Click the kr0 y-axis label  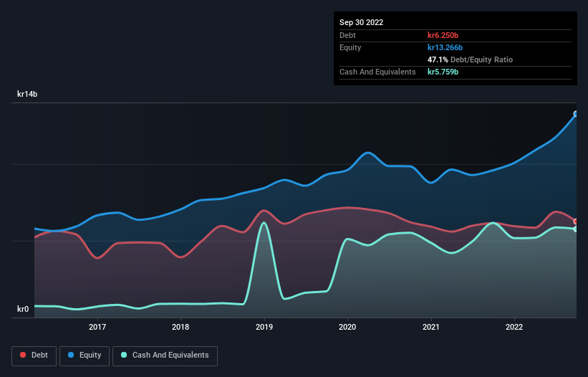[23, 309]
